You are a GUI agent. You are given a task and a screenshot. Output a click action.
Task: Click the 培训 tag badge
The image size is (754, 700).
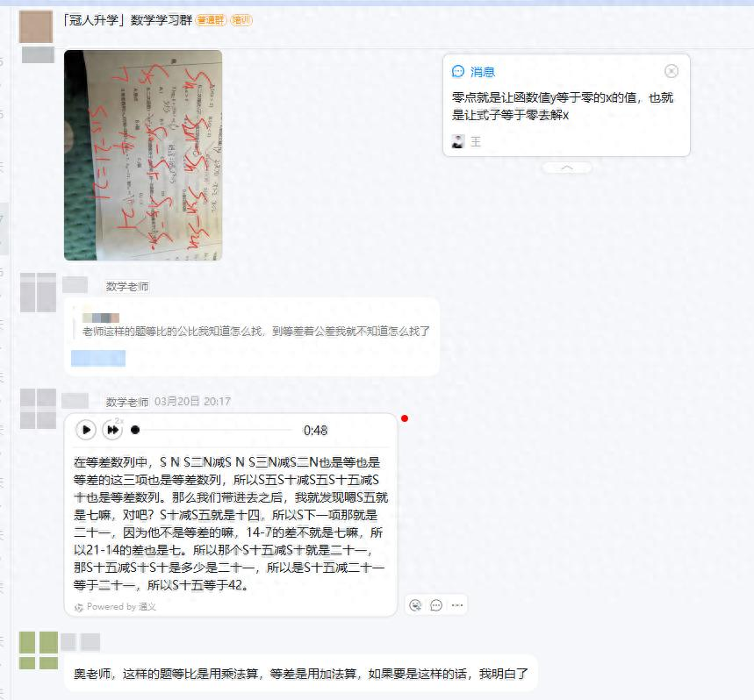241,20
